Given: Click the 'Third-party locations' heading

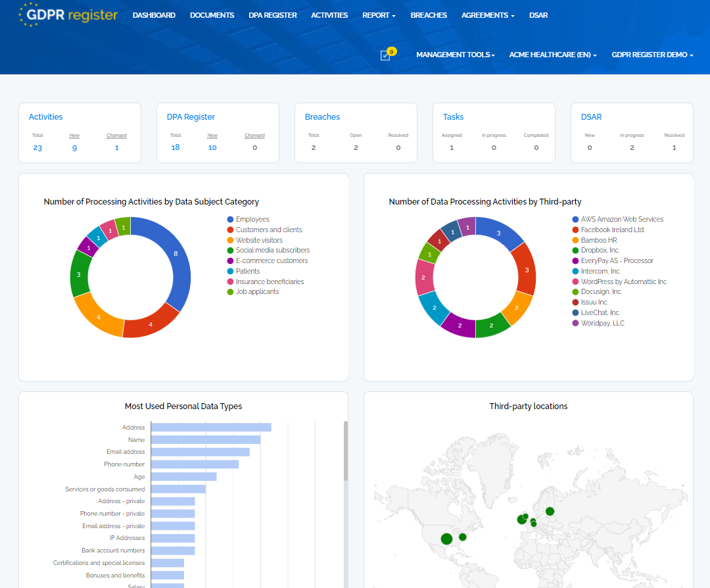Looking at the screenshot, I should [529, 406].
